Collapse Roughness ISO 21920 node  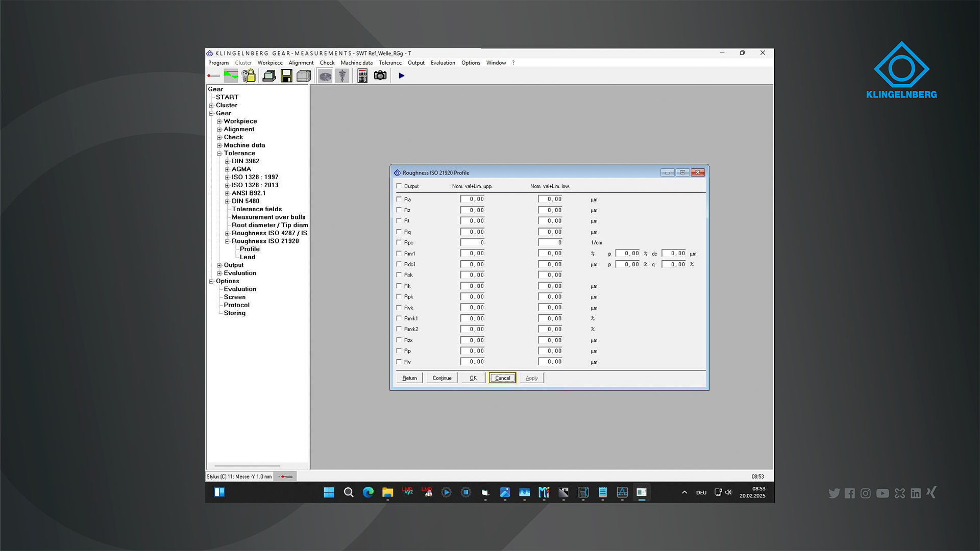click(x=227, y=241)
